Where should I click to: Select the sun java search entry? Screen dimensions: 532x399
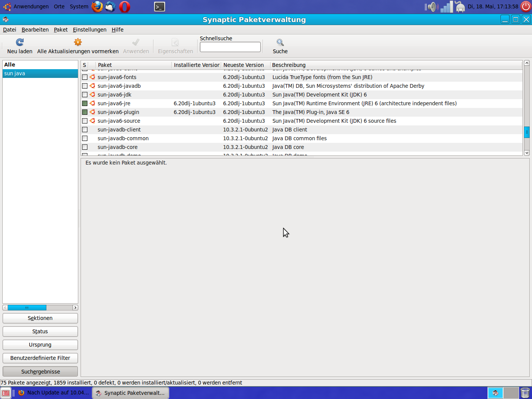pos(40,73)
